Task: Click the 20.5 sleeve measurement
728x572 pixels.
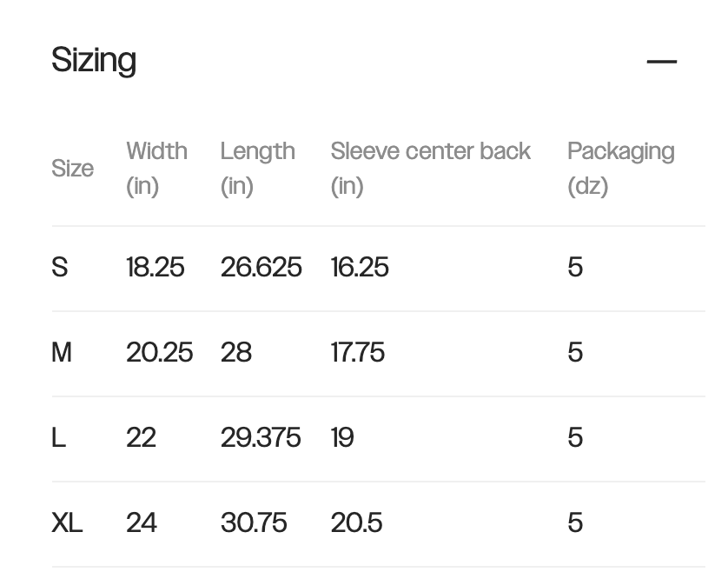Action: coord(356,522)
